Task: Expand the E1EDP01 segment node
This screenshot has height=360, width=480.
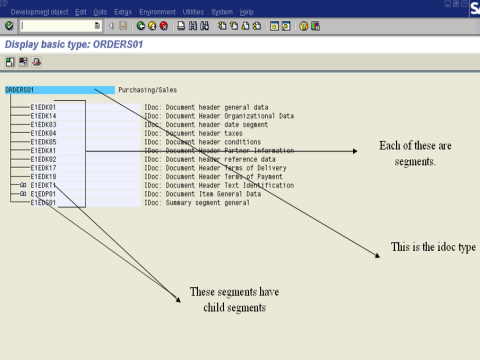Action: (x=23, y=194)
